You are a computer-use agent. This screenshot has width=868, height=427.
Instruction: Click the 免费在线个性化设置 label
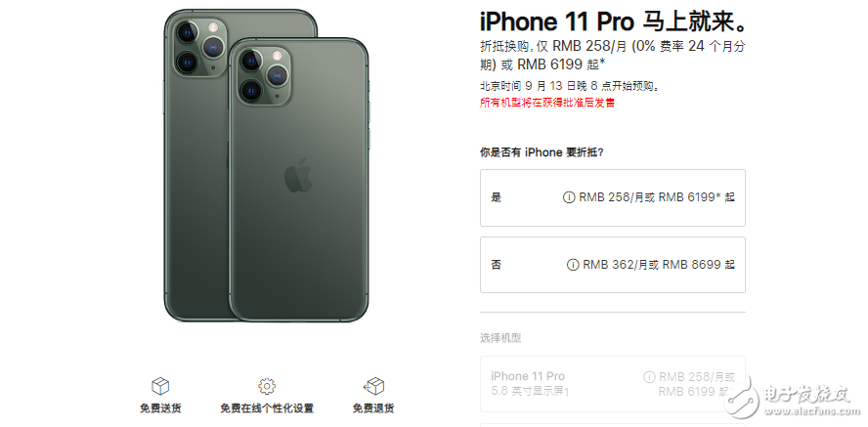pyautogui.click(x=267, y=408)
